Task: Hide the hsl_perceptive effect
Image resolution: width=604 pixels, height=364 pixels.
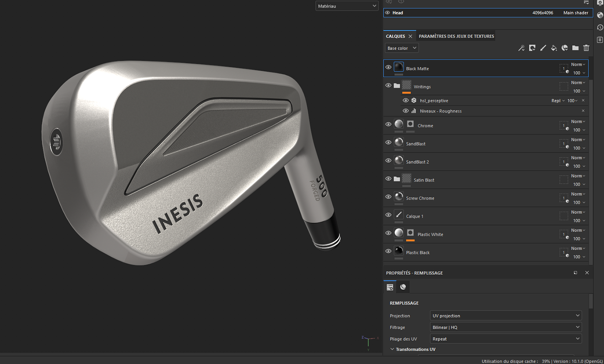Action: coord(405,100)
